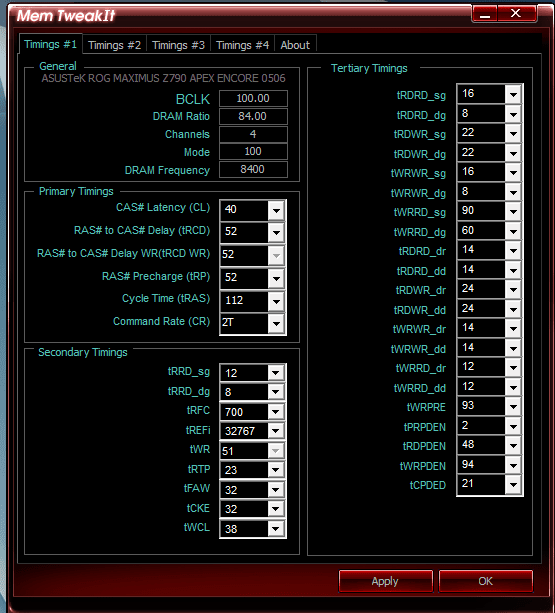Select the Timings #1 tab
Viewport: 555px width, 613px height.
(50, 44)
